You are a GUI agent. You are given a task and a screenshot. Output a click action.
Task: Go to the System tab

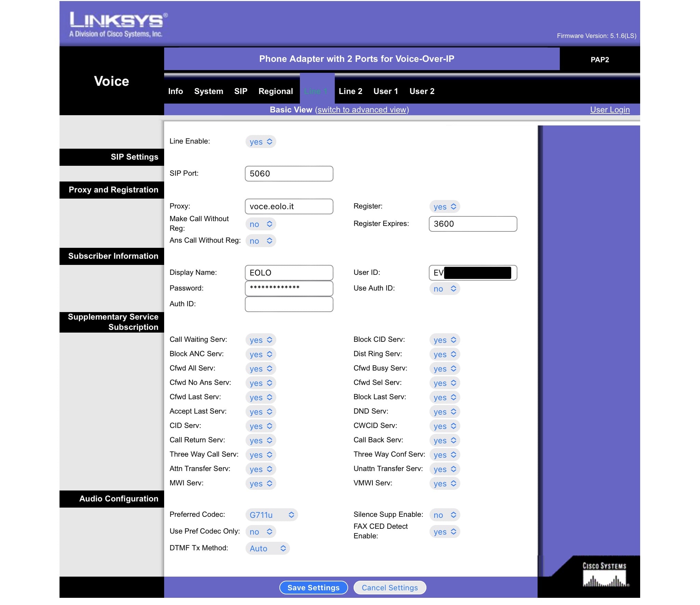click(208, 91)
